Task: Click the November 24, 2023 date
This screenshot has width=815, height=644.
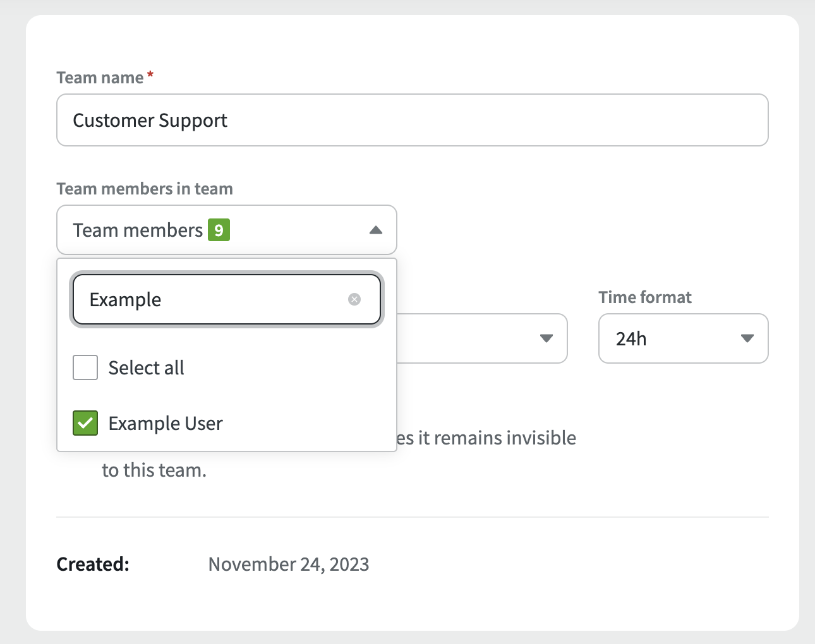Action: [x=289, y=564]
